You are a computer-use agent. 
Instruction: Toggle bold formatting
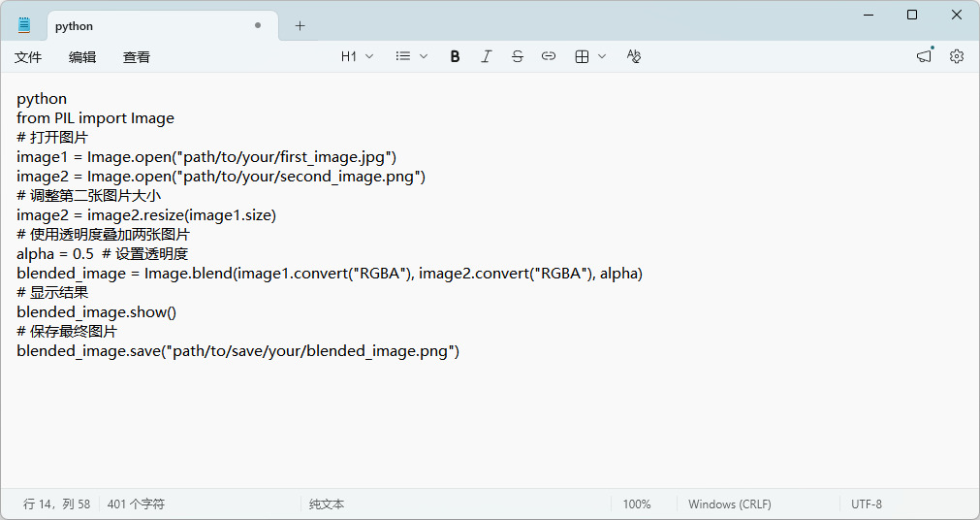click(x=455, y=56)
